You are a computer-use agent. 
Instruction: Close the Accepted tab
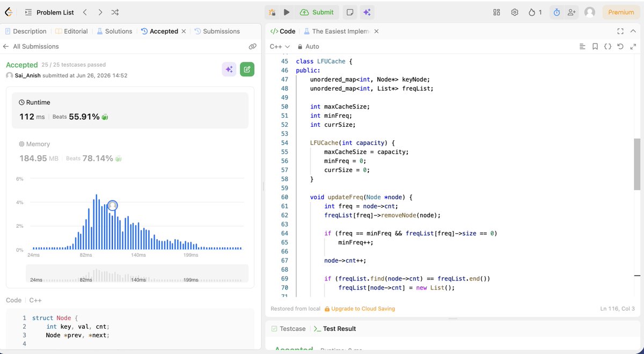pos(184,31)
